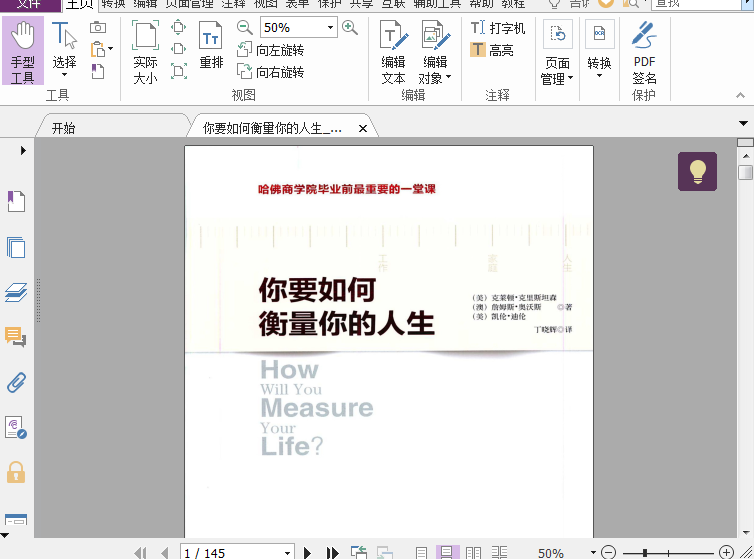Screen dimensions: 754x559
Task: Open the Bookmarks panel in sidebar
Action: click(x=16, y=202)
